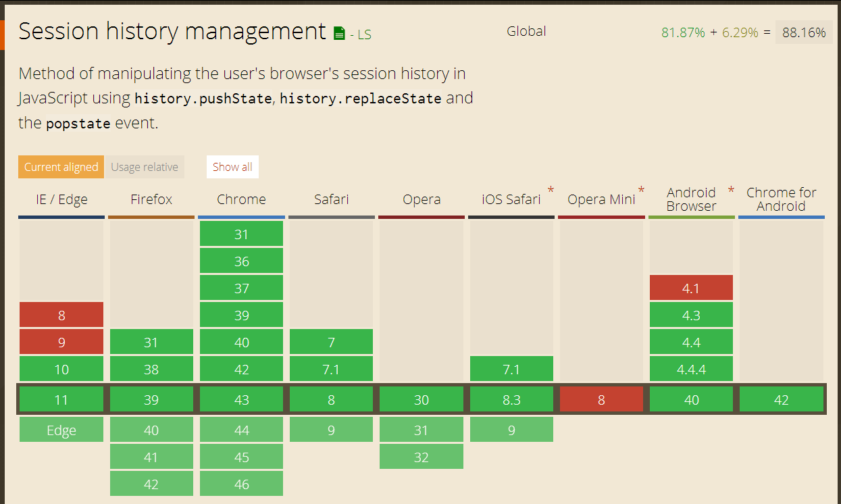Select the red IE 8 cell
Viewport: 841px width, 504px height.
[61, 315]
